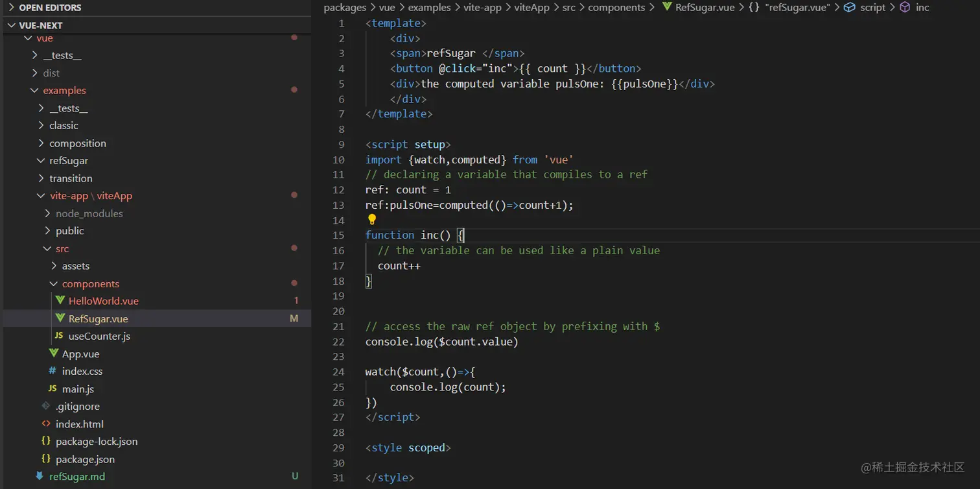Collapse the vue folder chevron in Explorer

pyautogui.click(x=28, y=38)
